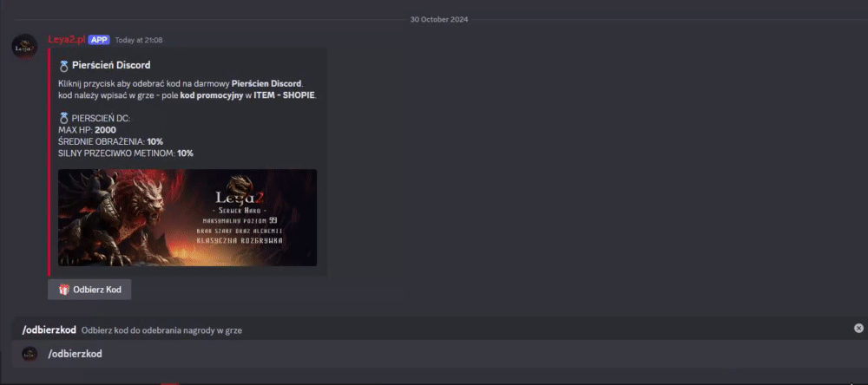Click the SILNY PRZECIWKO METINOM: 10% line
Screen dimensions: 868x385
pyautogui.click(x=126, y=153)
